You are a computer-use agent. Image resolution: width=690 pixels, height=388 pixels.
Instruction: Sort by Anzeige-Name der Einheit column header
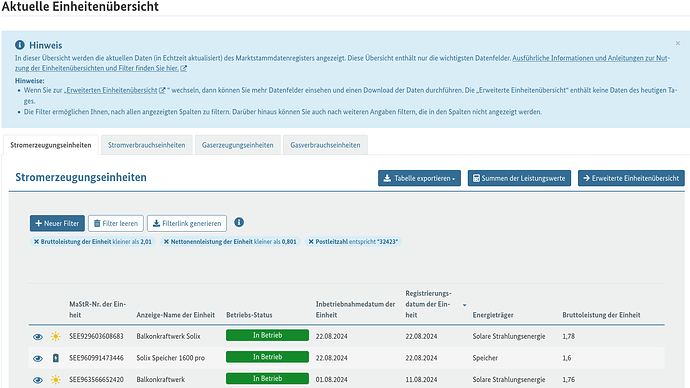click(176, 315)
